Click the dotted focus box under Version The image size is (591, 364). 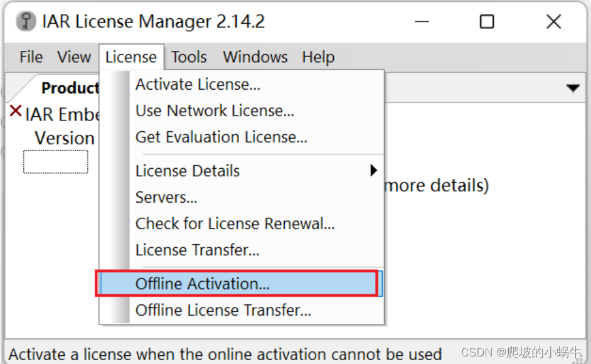pos(56,162)
